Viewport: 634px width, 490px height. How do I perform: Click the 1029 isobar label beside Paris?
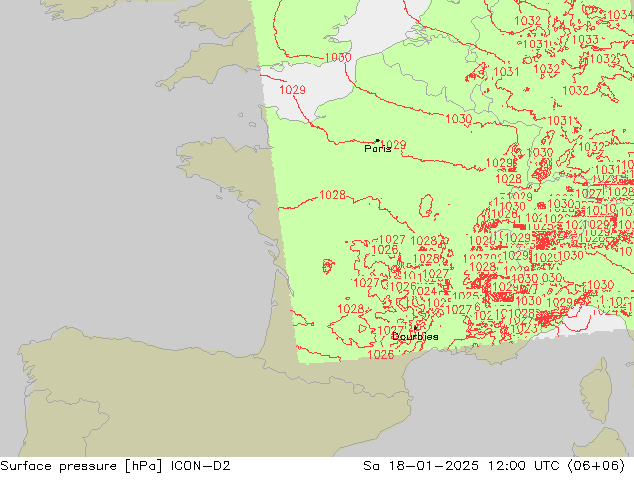tap(393, 145)
